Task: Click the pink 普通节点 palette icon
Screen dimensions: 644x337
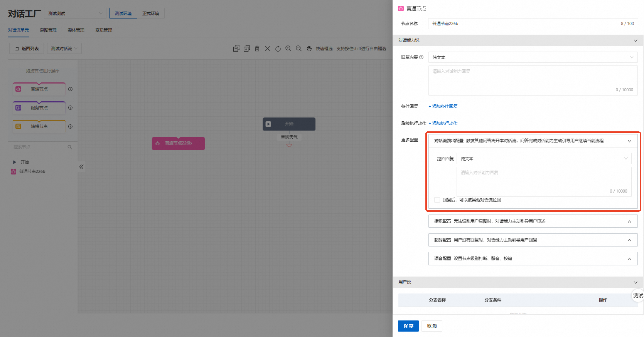Action: coord(18,89)
